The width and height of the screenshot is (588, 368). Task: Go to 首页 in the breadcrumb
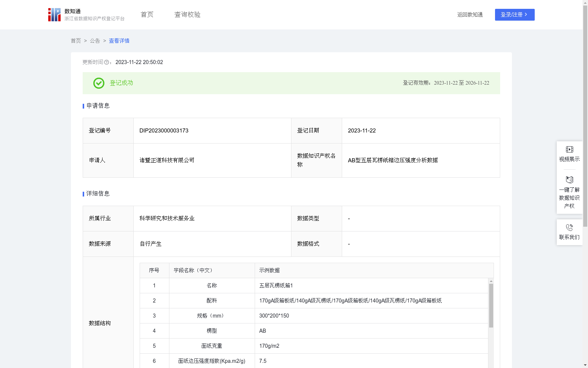(x=76, y=41)
